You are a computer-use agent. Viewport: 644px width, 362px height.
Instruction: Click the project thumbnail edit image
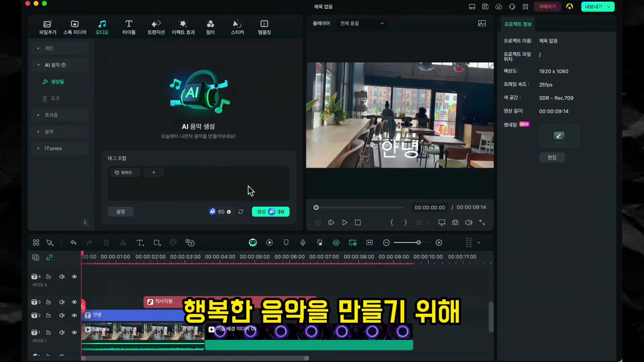559,136
